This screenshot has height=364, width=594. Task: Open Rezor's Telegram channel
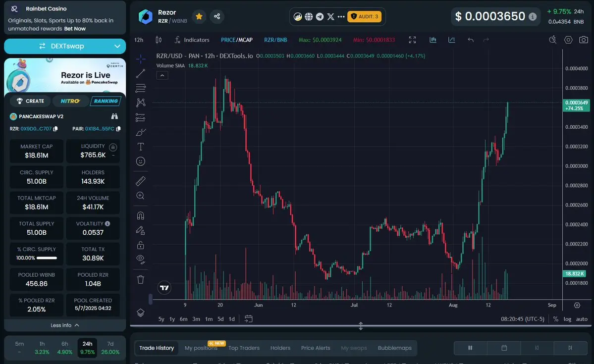tap(320, 17)
